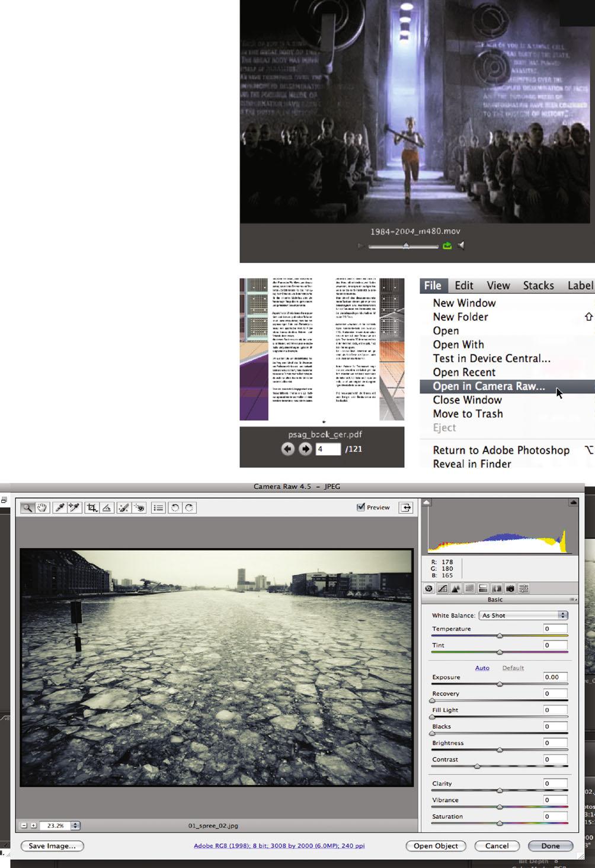Switch to the Basic panel tab icon

coord(429,588)
